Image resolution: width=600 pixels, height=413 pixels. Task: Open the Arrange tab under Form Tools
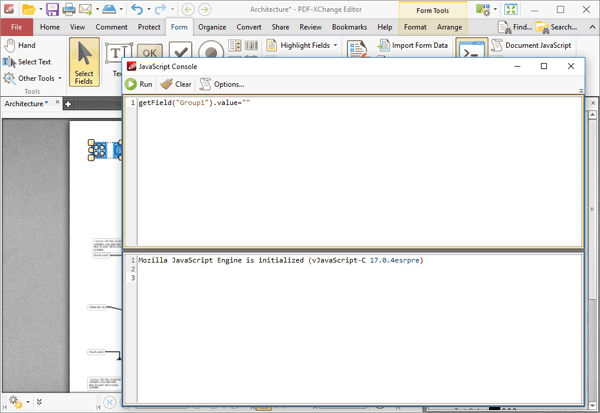coord(449,27)
